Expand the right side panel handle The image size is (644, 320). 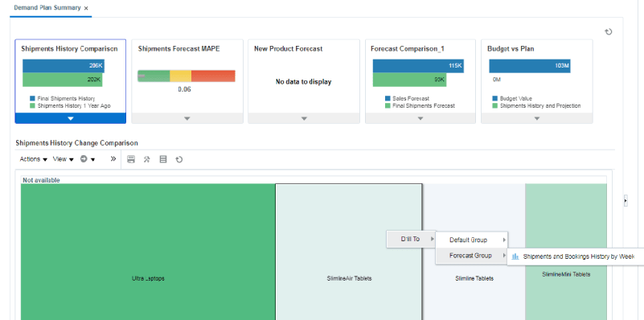626,200
